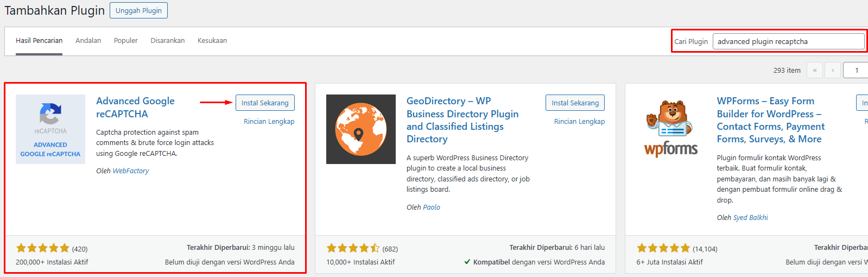868x277 pixels.
Task: Open the Advanced Google reCAPTCHA title link
Action: [135, 108]
